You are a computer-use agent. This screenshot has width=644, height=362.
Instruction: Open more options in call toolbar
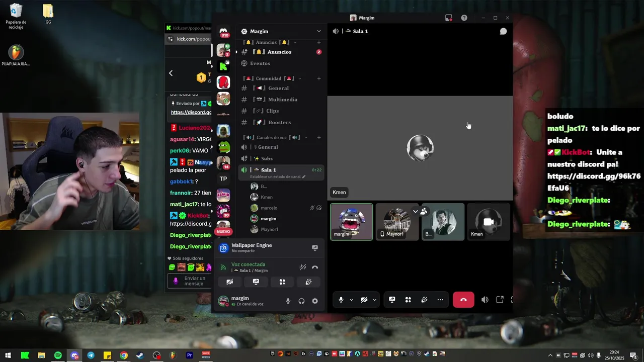tap(440, 300)
